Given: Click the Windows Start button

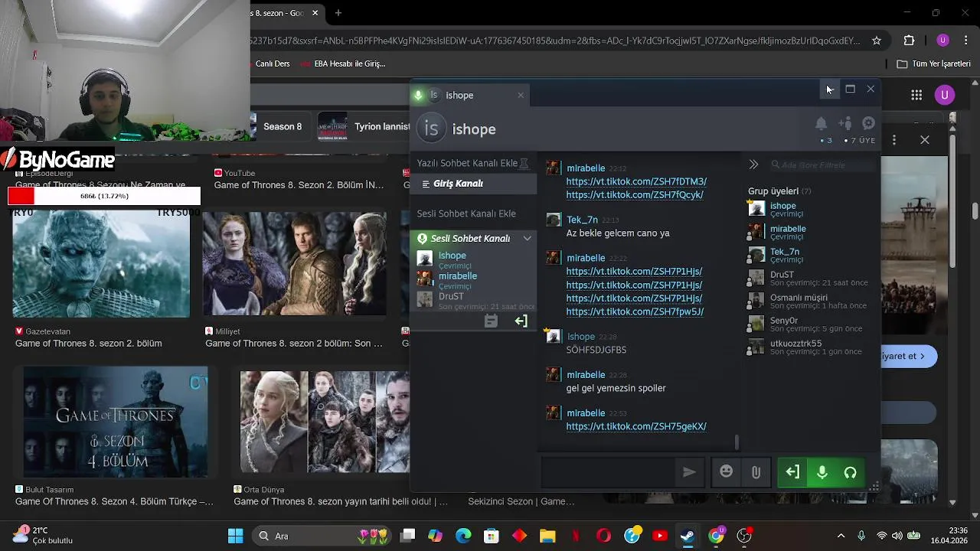Looking at the screenshot, I should 236,536.
